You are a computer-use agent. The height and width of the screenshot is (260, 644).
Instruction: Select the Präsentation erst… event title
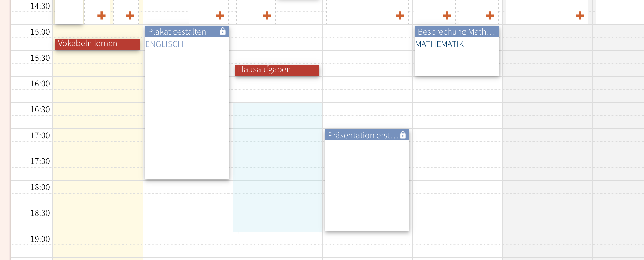[x=362, y=135]
